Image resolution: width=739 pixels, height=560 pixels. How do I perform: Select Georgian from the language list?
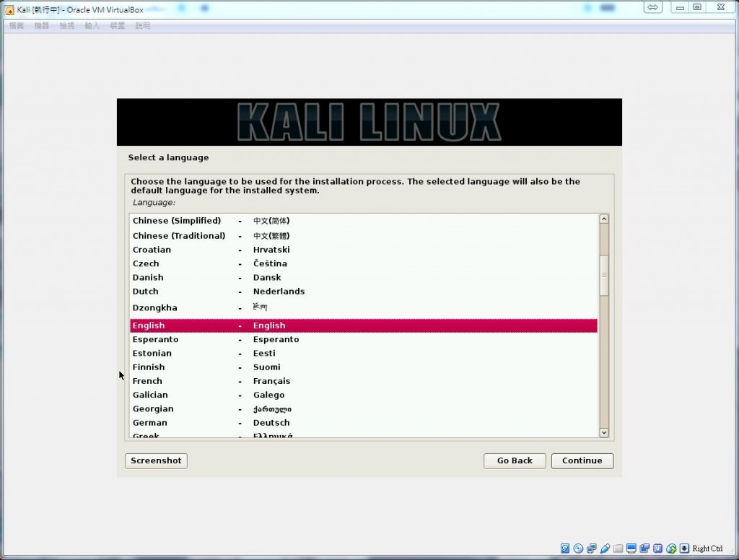(364, 408)
